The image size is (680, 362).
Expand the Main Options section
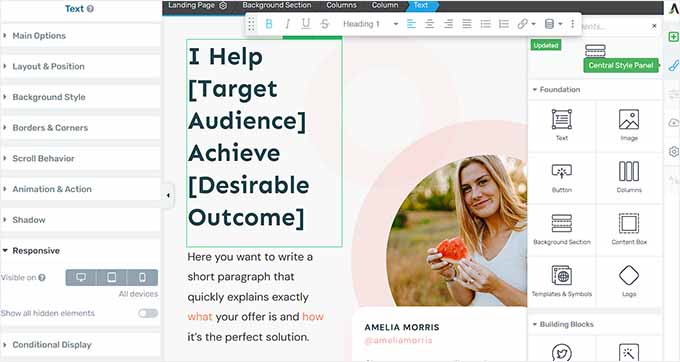81,36
